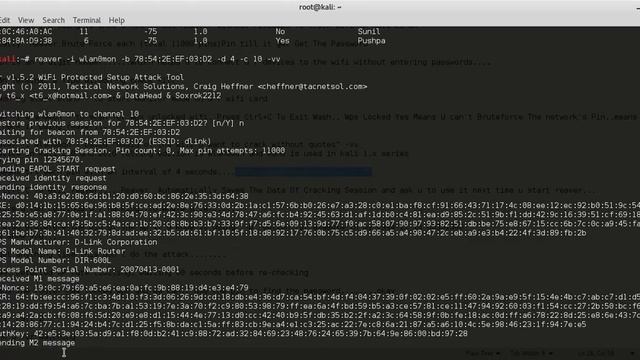
Task: Click the ESSID: dlink line
Action: click(106, 142)
